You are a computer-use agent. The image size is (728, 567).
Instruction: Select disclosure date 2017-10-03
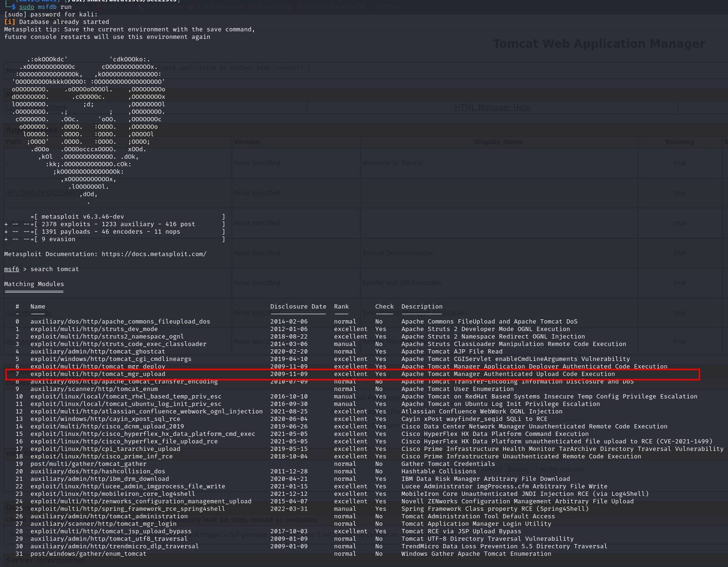[x=289, y=531]
